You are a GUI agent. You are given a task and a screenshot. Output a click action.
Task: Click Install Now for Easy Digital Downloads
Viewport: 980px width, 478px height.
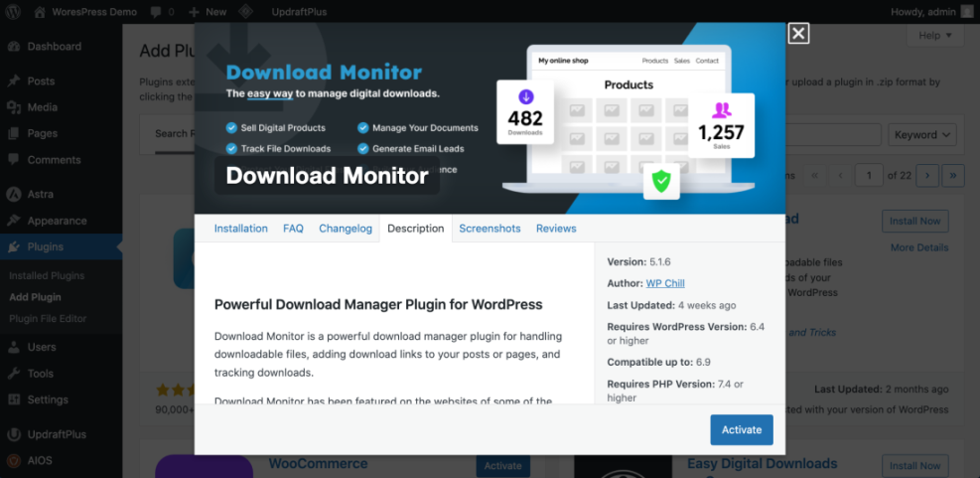pyautogui.click(x=915, y=465)
